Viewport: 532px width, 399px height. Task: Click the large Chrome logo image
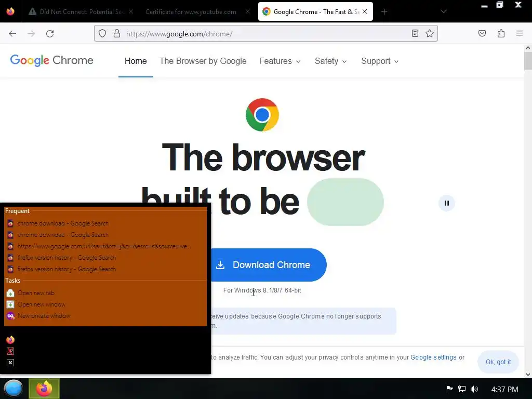(x=262, y=115)
